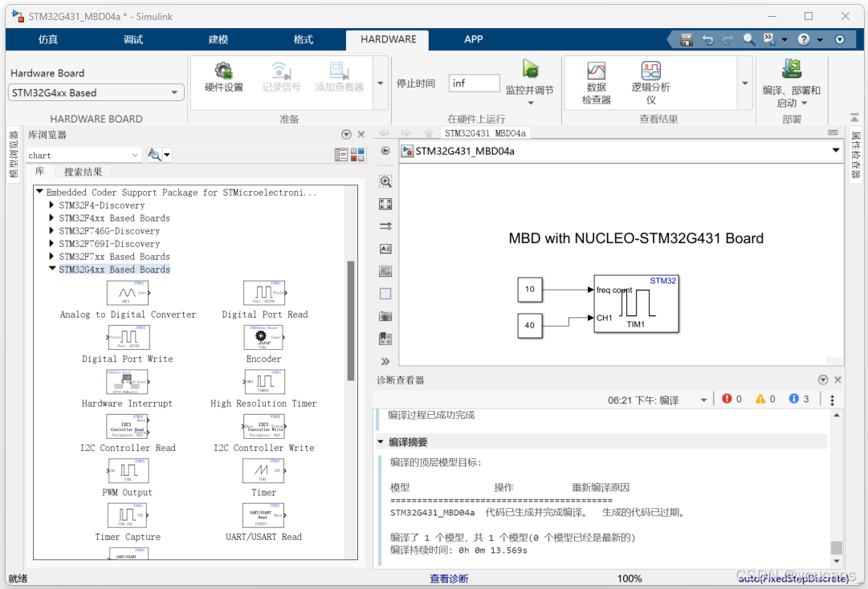Viewport: 868px width, 589px height.
Task: Select the High Resolution Timer block icon
Action: 264,382
